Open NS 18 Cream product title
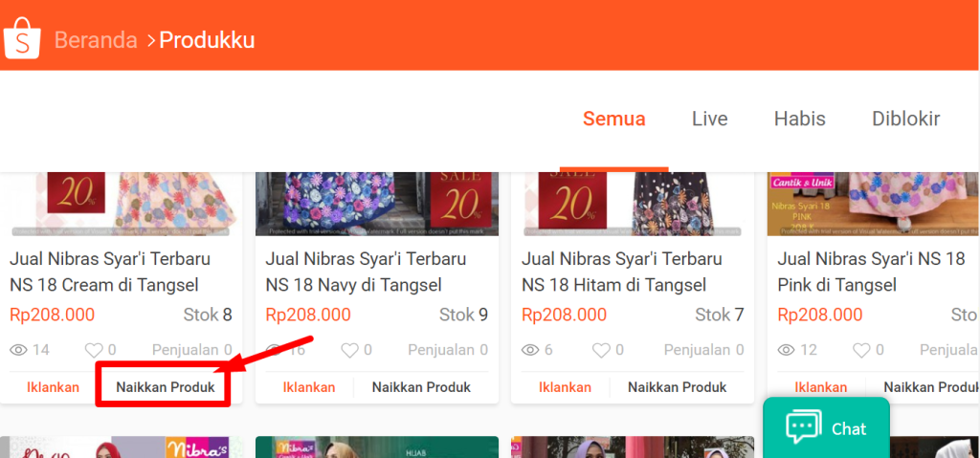The height and width of the screenshot is (458, 980). [110, 272]
